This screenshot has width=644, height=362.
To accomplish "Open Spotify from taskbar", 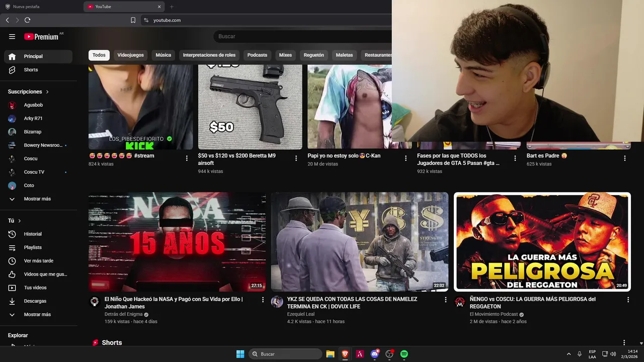I will 404,354.
